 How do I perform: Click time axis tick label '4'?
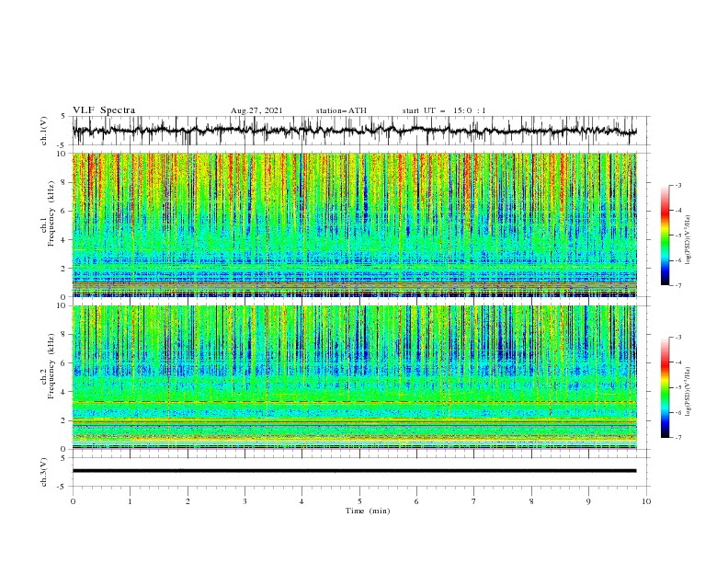coord(302,501)
